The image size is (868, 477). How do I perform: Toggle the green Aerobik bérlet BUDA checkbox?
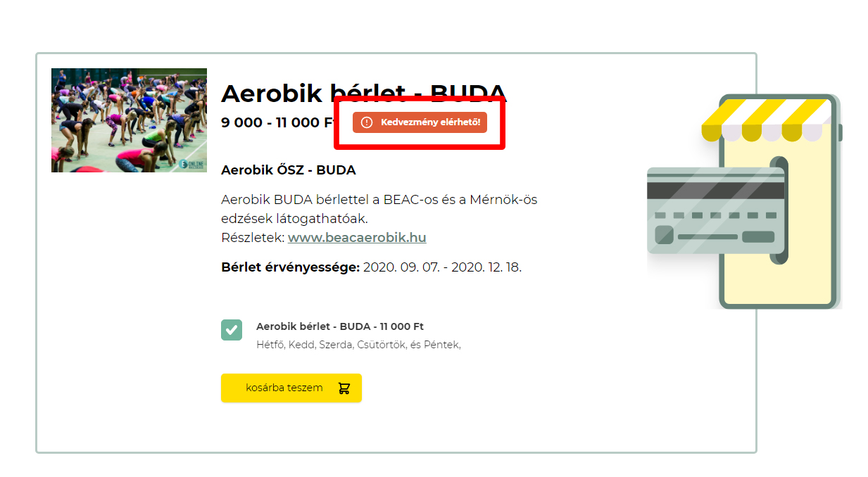pos(232,330)
